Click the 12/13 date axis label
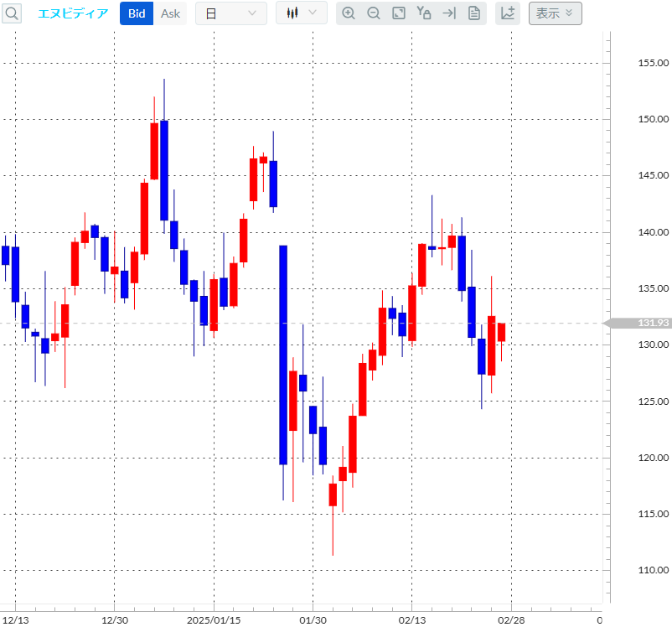The width and height of the screenshot is (672, 627). [15, 620]
